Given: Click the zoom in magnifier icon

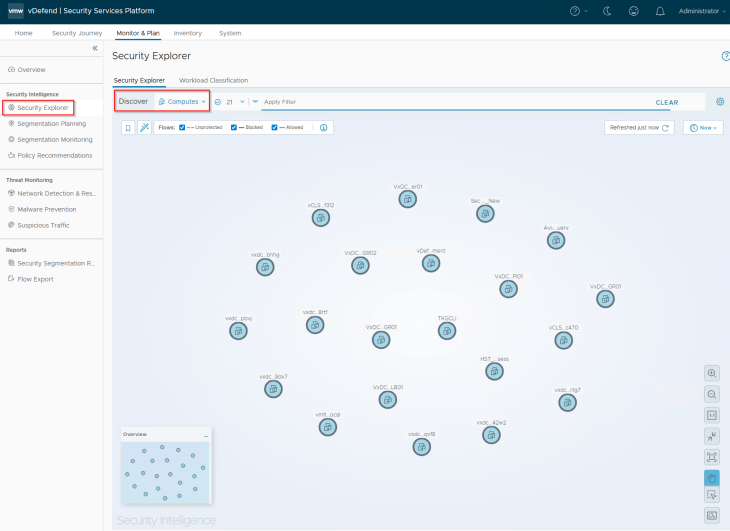Looking at the screenshot, I should 712,373.
